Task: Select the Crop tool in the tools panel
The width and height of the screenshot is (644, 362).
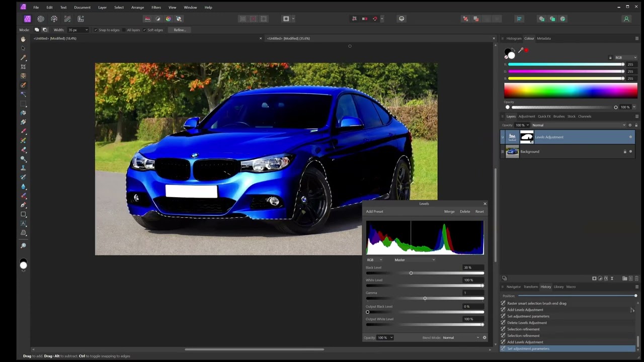Action: pyautogui.click(x=23, y=67)
